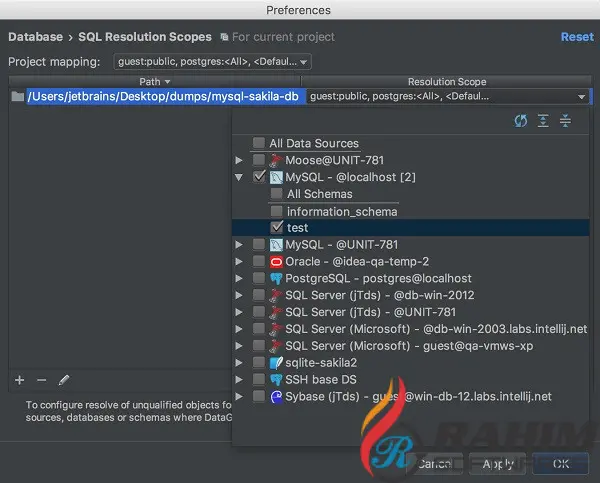Click the refresh icon in scope popup

click(x=520, y=121)
